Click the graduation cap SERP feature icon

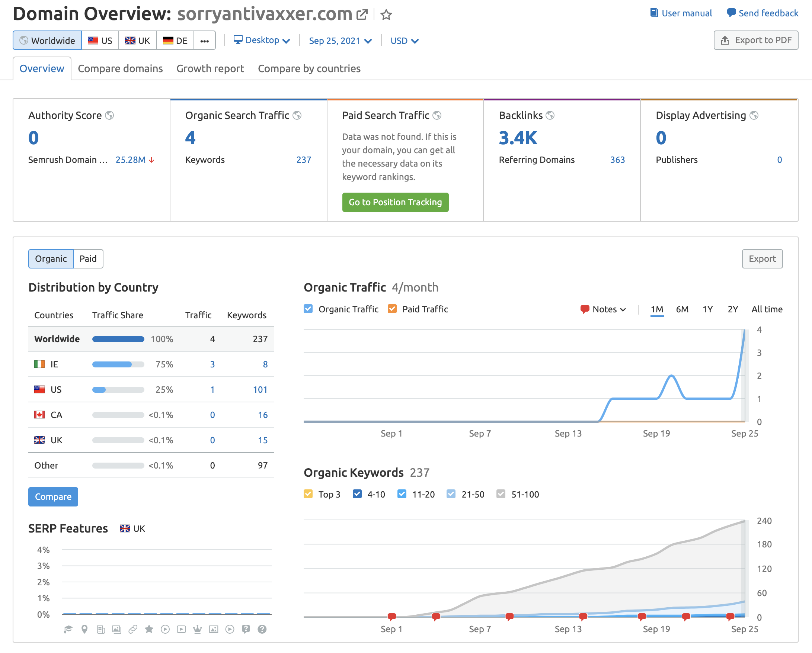(x=68, y=629)
